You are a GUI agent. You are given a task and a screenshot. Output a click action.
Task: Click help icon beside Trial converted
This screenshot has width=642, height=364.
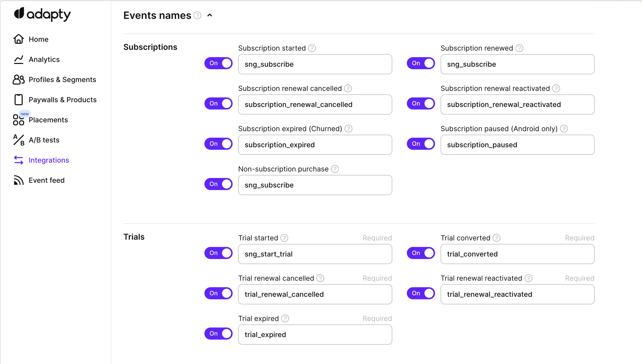[x=496, y=238]
